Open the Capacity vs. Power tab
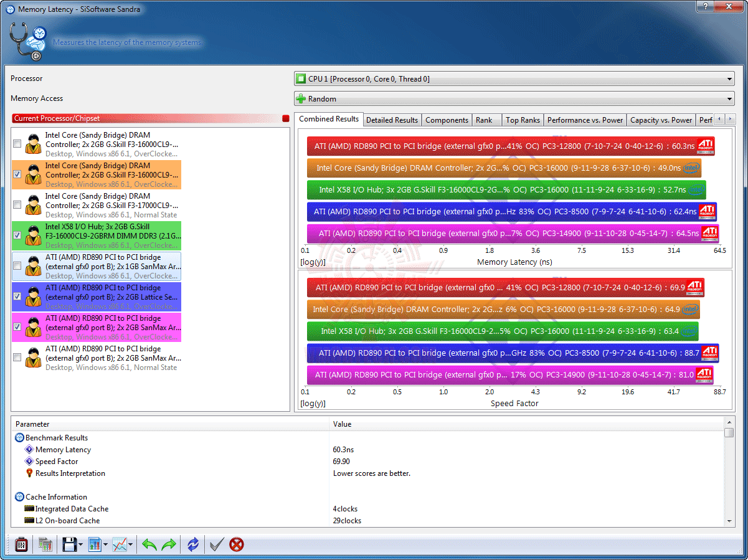 661,120
